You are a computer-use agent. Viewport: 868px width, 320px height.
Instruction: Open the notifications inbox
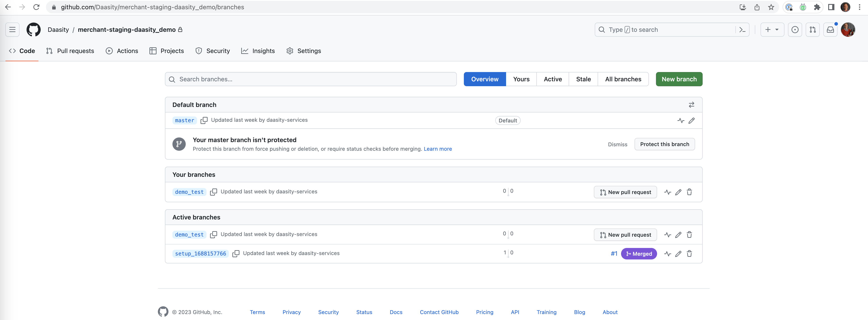[830, 30]
